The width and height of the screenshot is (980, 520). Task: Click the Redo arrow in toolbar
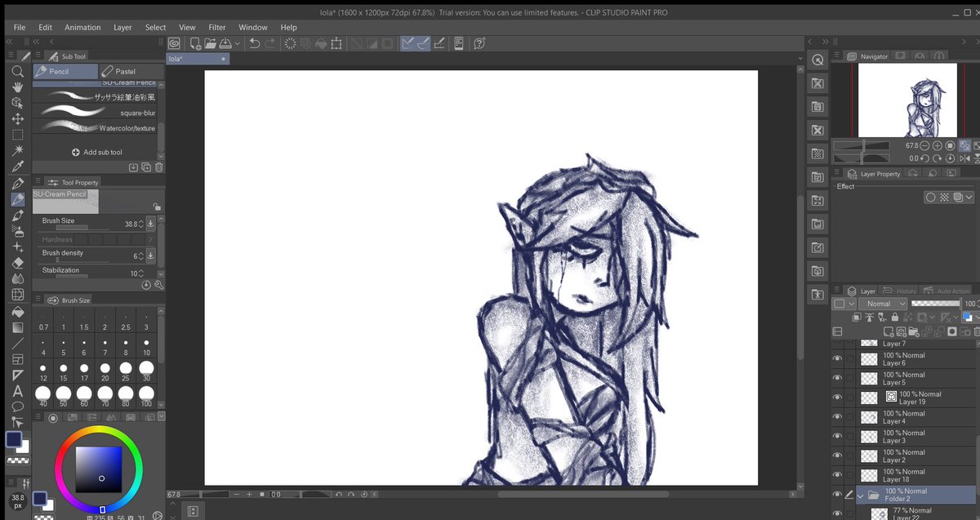pos(270,43)
